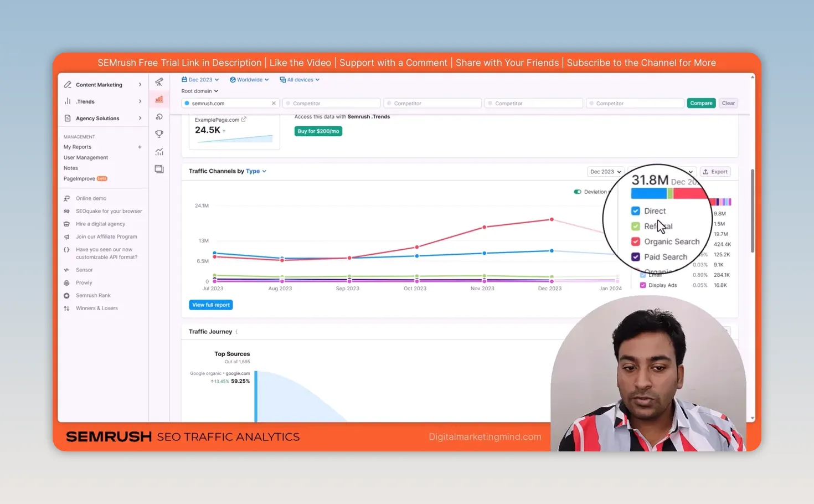Click the Dec 2023 Organic Search data point
The image size is (814, 504).
click(552, 220)
